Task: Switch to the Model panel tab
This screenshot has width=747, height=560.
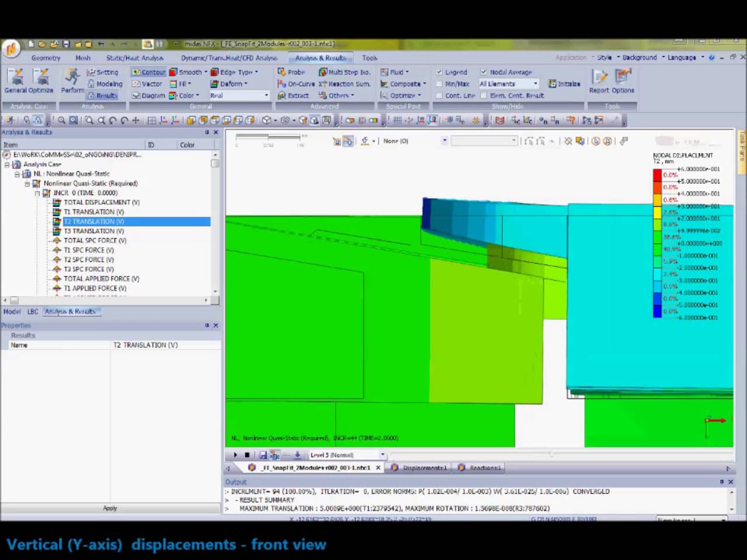Action: 12,312
